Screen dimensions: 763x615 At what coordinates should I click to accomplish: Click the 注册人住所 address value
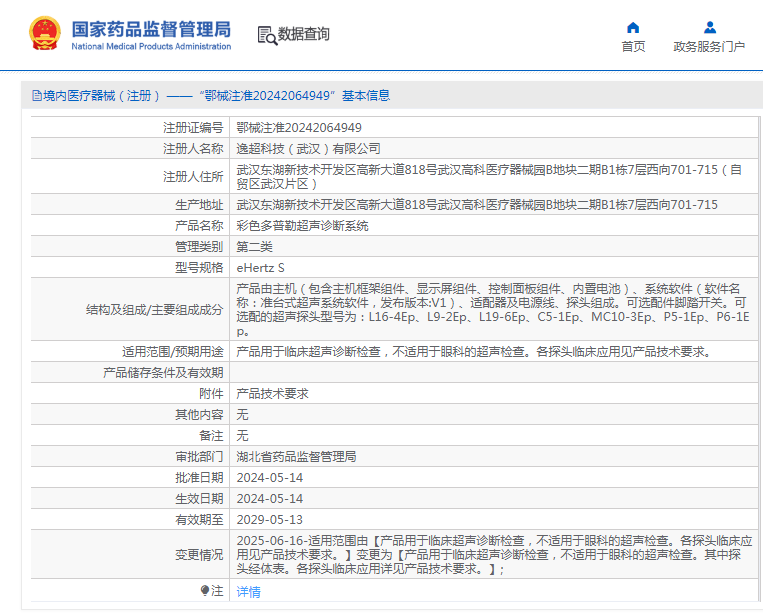pyautogui.click(x=489, y=177)
